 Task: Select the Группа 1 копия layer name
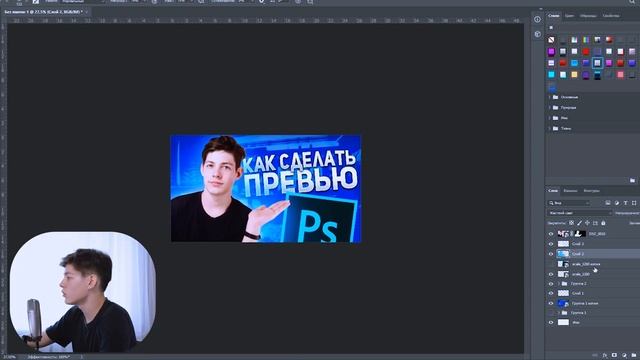(x=585, y=304)
